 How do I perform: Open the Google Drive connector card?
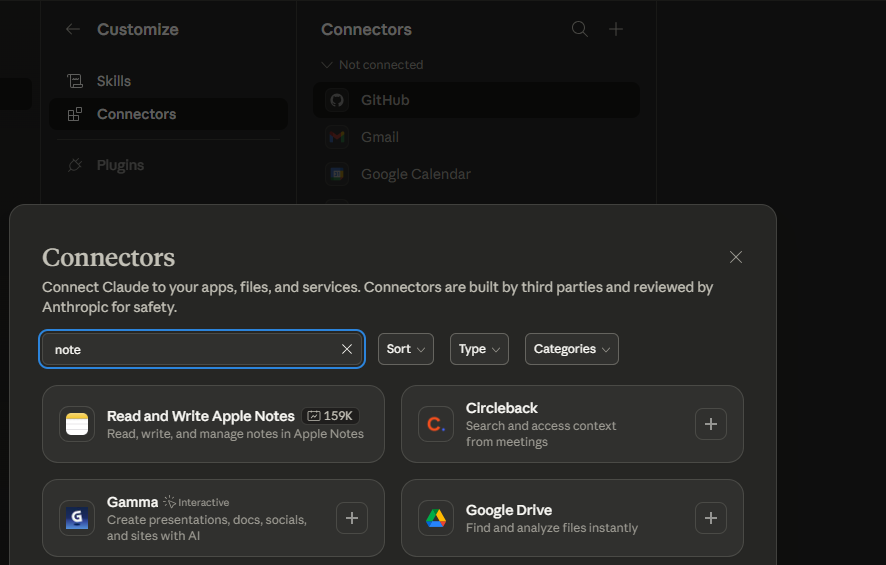coord(572,518)
